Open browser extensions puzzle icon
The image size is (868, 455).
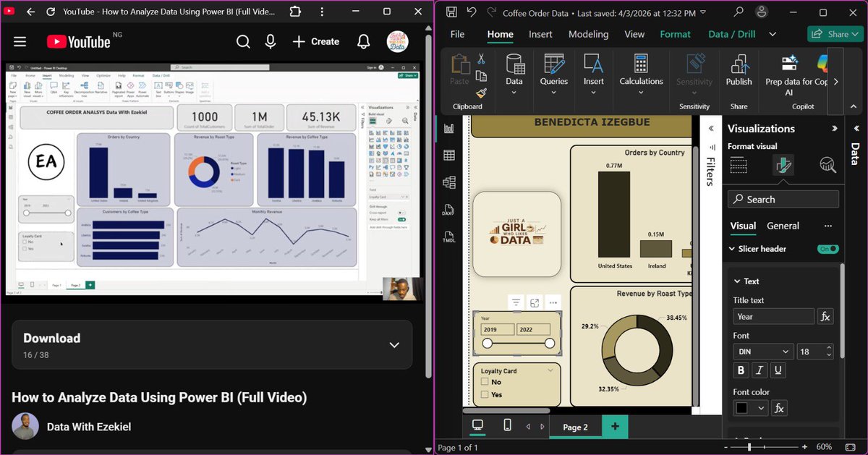(x=295, y=12)
